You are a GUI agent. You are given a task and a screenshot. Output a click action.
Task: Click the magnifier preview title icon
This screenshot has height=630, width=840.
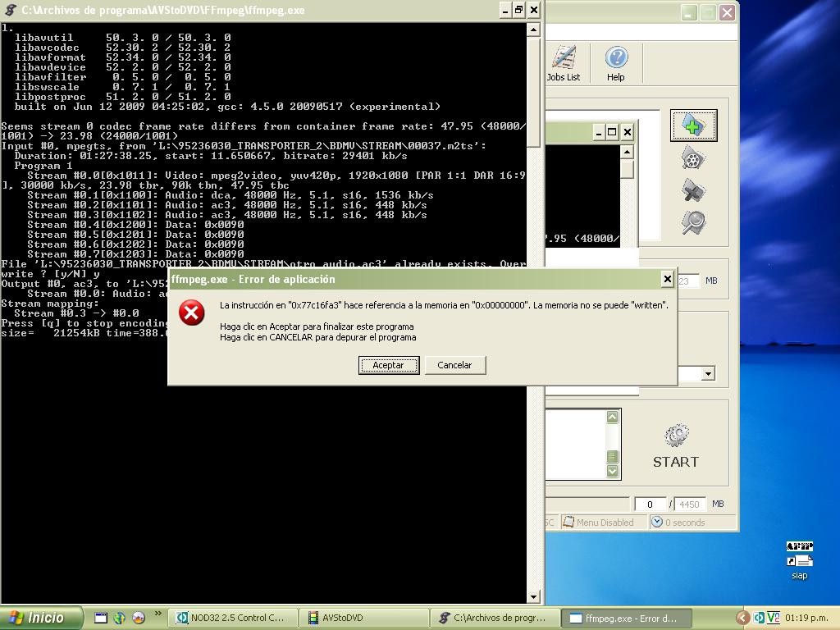coord(693,222)
